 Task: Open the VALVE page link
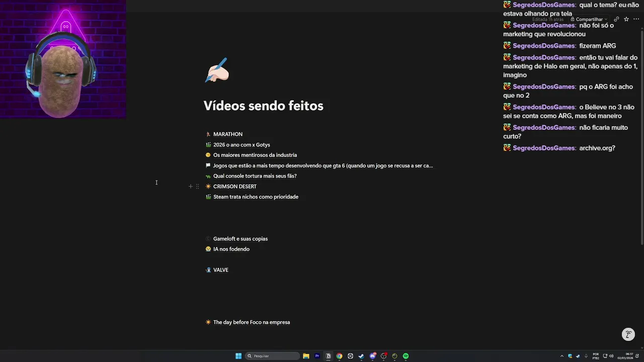pos(221,270)
